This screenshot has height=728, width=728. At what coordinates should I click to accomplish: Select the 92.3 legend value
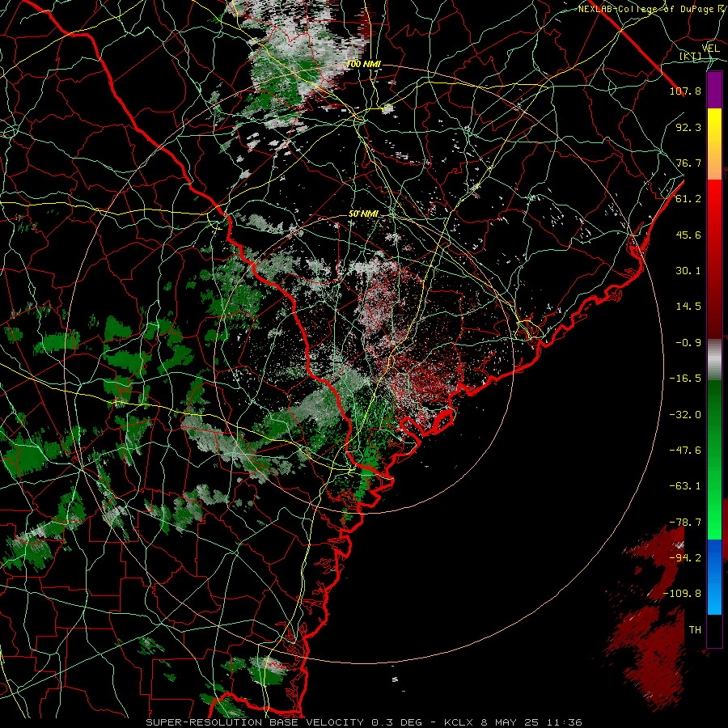point(688,127)
